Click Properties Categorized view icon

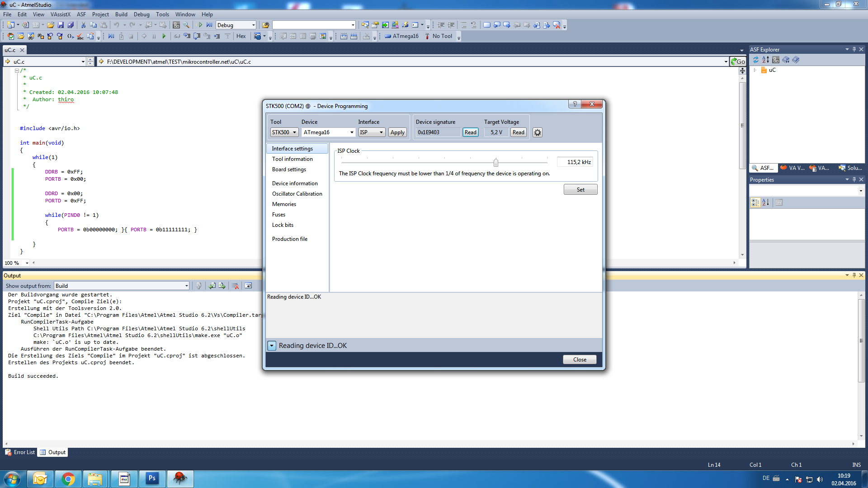[x=755, y=202]
